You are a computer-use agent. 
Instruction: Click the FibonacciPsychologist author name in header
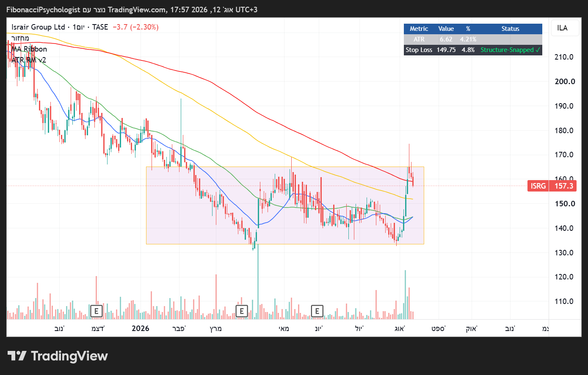(x=43, y=9)
